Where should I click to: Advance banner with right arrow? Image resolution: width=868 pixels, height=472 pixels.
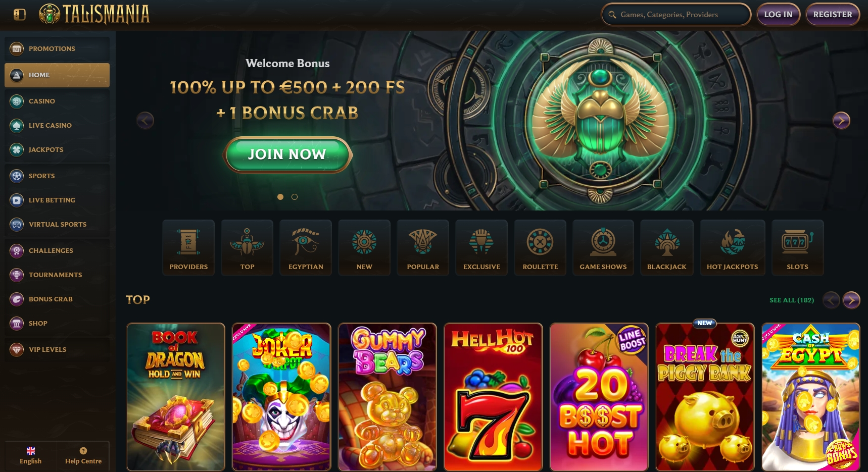tap(841, 121)
